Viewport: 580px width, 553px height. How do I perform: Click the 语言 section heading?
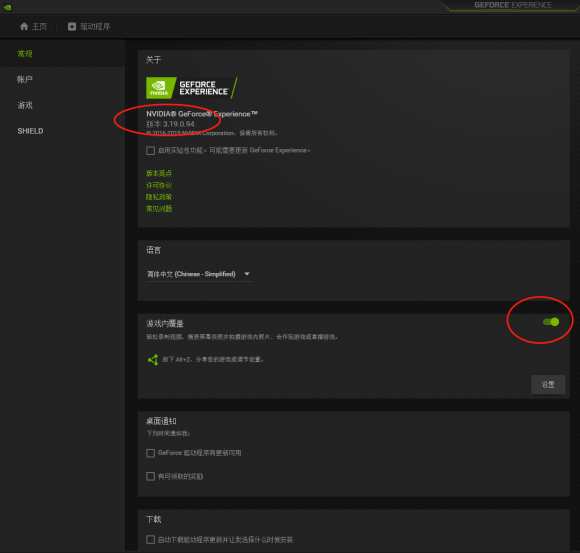click(x=154, y=250)
